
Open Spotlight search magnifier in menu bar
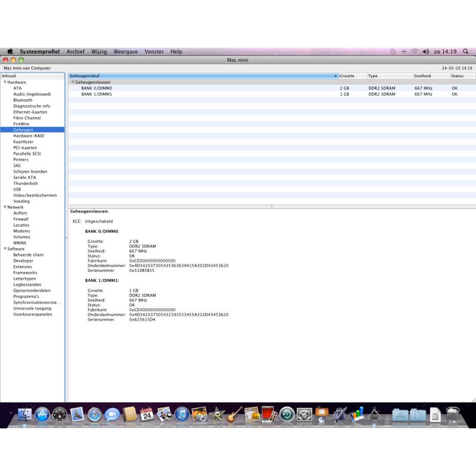(x=465, y=52)
